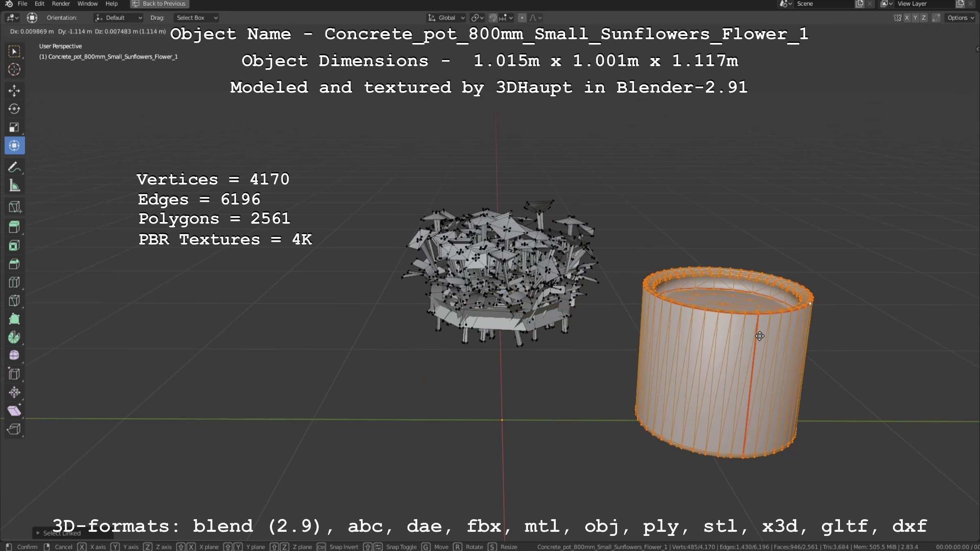Click the active Transform tool header icon

(x=32, y=18)
